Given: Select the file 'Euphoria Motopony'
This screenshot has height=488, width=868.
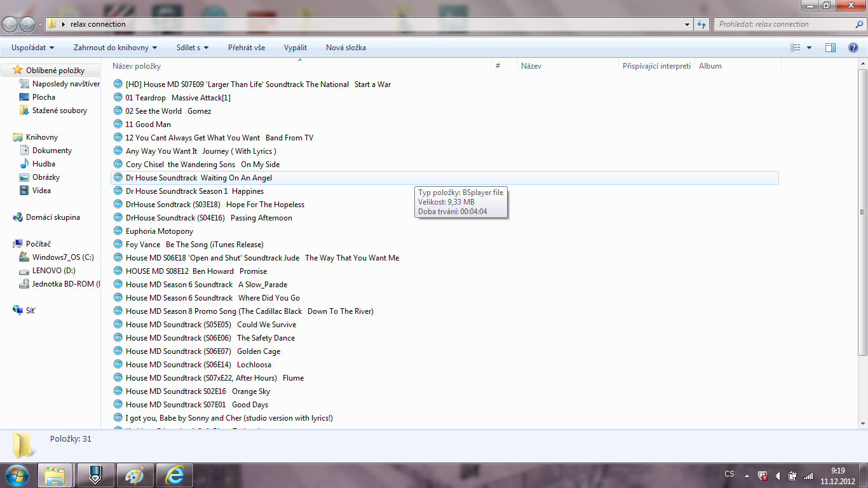Looking at the screenshot, I should tap(159, 231).
